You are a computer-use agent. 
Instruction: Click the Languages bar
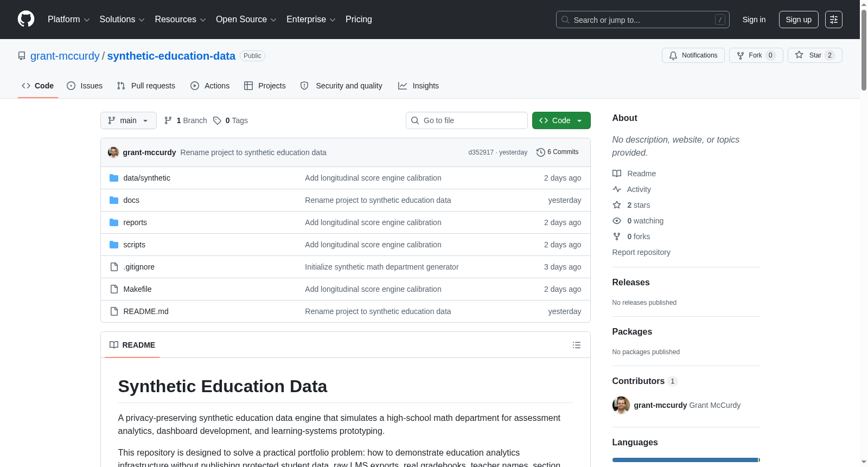[x=686, y=460]
